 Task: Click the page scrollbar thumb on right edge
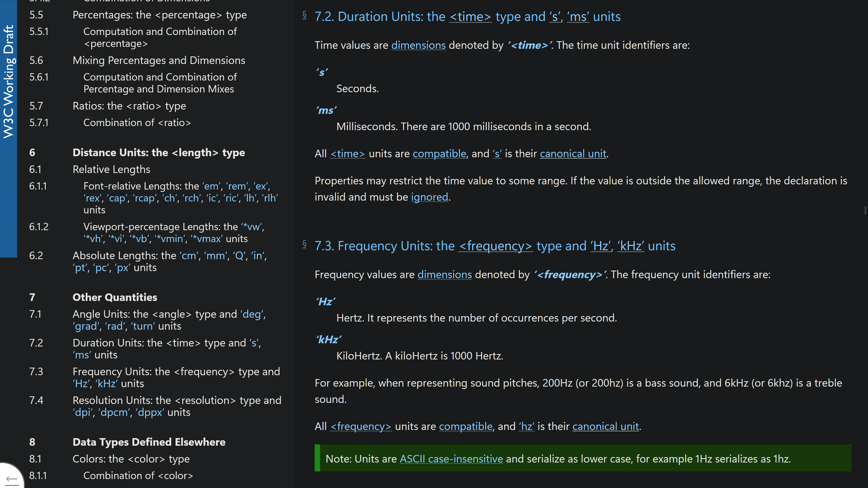[865, 210]
